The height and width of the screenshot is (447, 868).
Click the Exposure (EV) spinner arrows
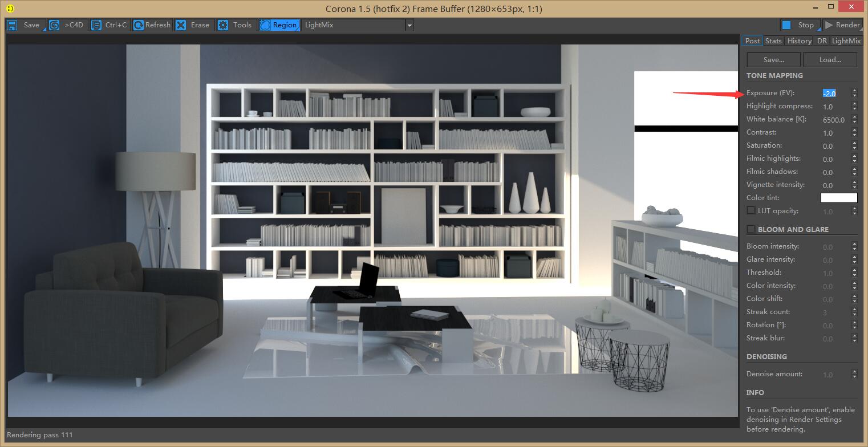tap(854, 93)
